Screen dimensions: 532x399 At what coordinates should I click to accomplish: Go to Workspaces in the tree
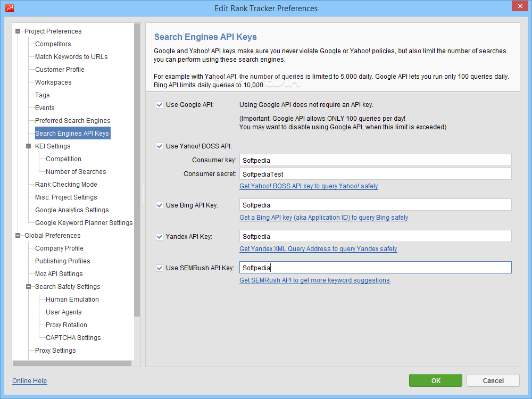coord(53,82)
